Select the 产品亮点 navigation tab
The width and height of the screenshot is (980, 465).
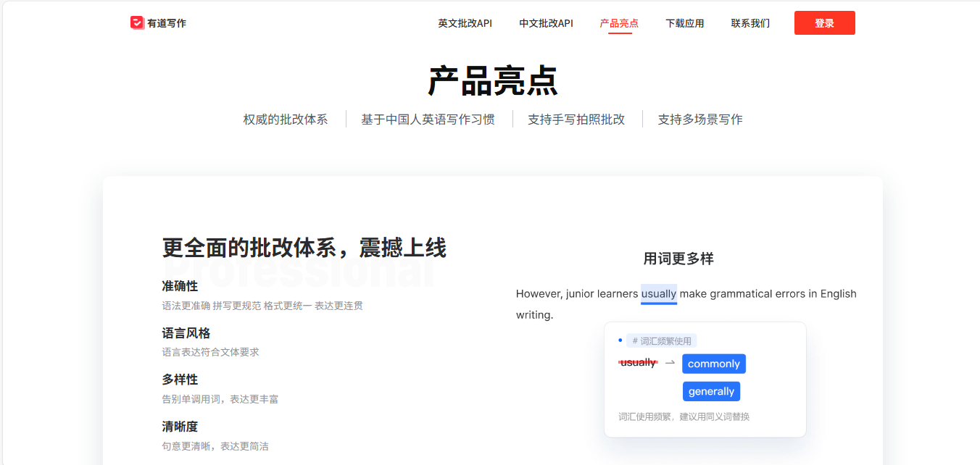[619, 23]
